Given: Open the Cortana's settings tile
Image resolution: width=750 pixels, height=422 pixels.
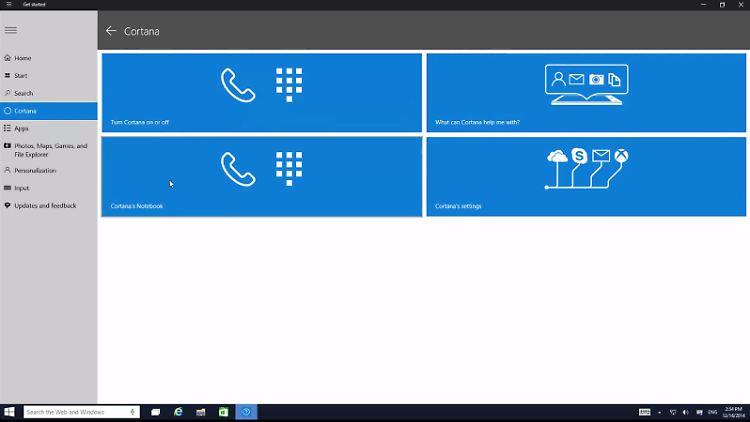Looking at the screenshot, I should tap(586, 176).
